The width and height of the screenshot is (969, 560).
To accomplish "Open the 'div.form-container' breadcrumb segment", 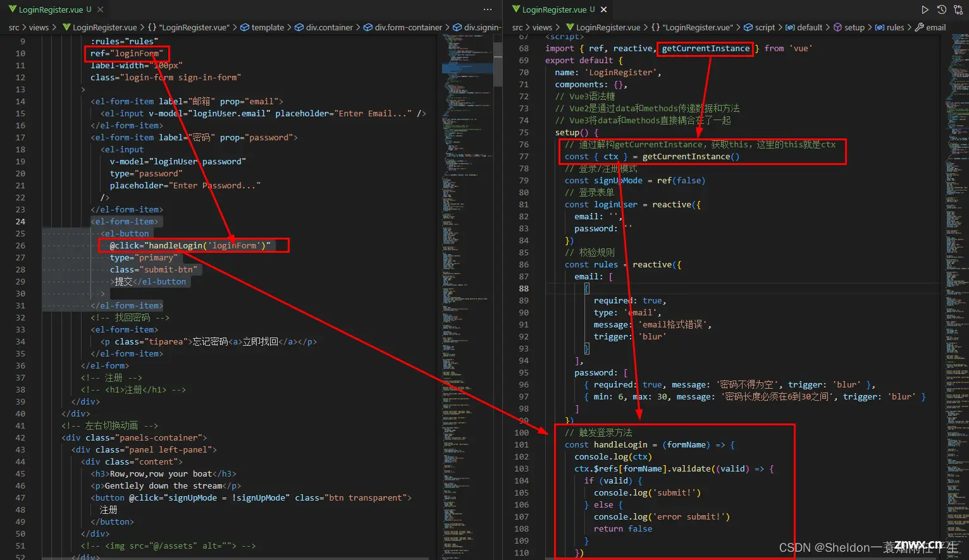I will click(x=403, y=27).
